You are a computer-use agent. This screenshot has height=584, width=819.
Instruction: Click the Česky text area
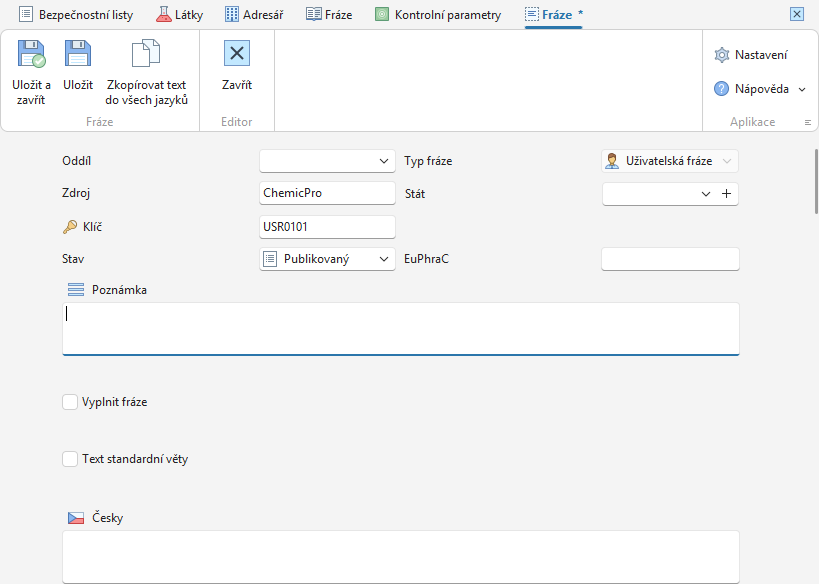(401, 557)
